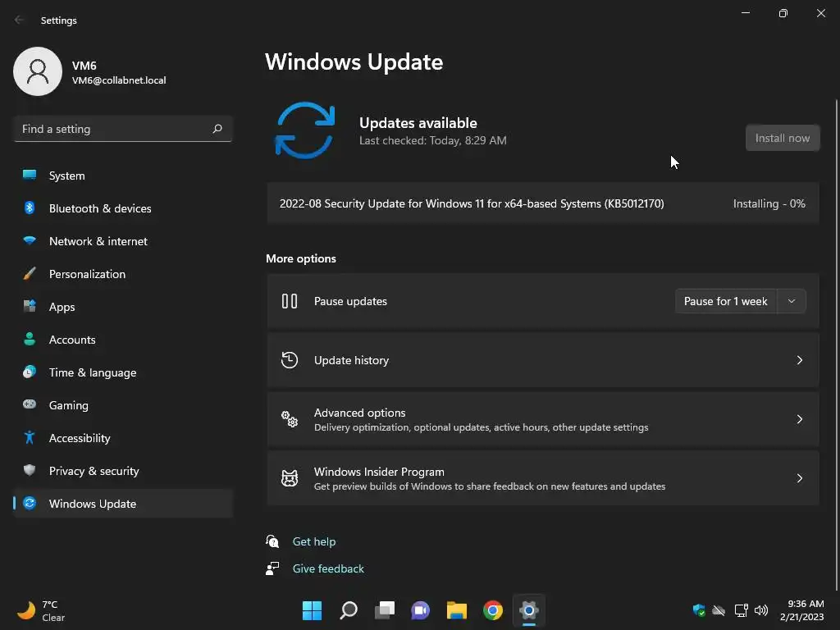Click Pause for 1 week button
The height and width of the screenshot is (630, 840).
coord(725,301)
